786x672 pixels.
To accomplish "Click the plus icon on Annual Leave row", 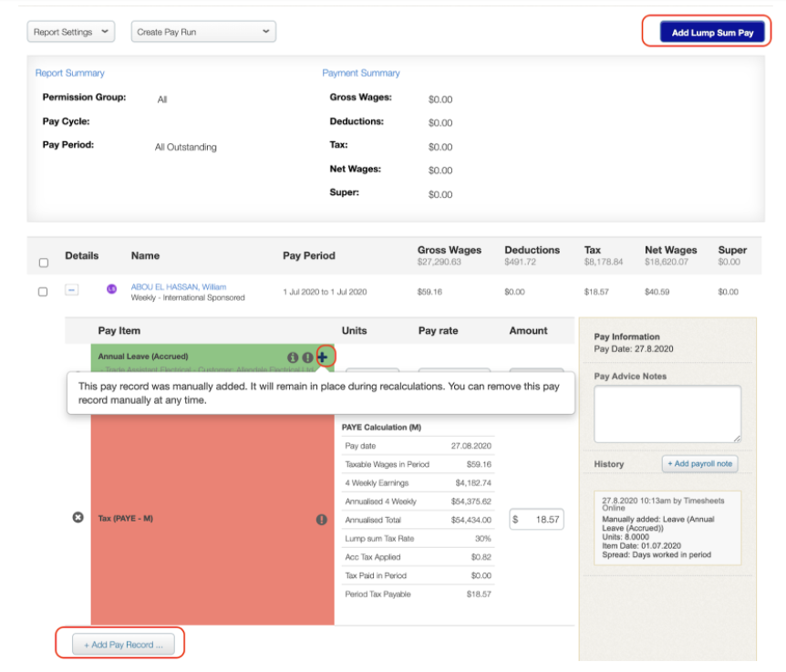I will point(323,357).
